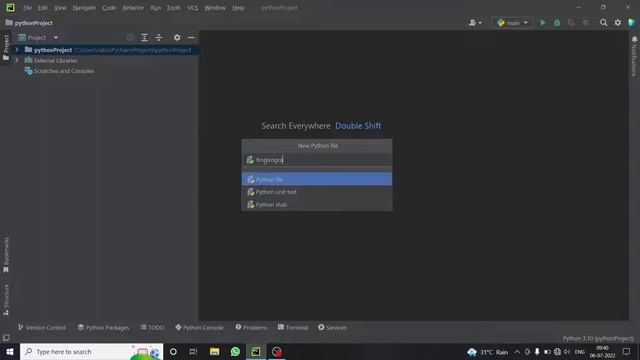640x360 pixels.
Task: Open the Navigate menu
Action: (x=84, y=8)
